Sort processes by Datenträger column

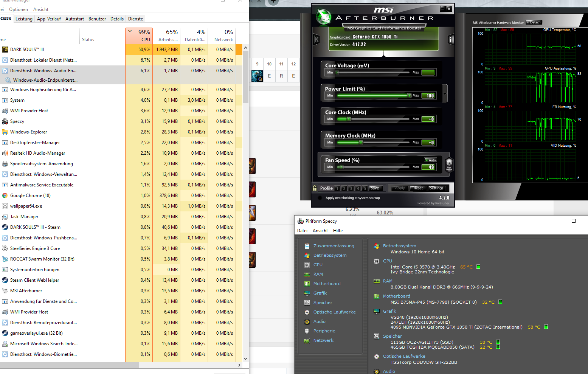(x=194, y=36)
